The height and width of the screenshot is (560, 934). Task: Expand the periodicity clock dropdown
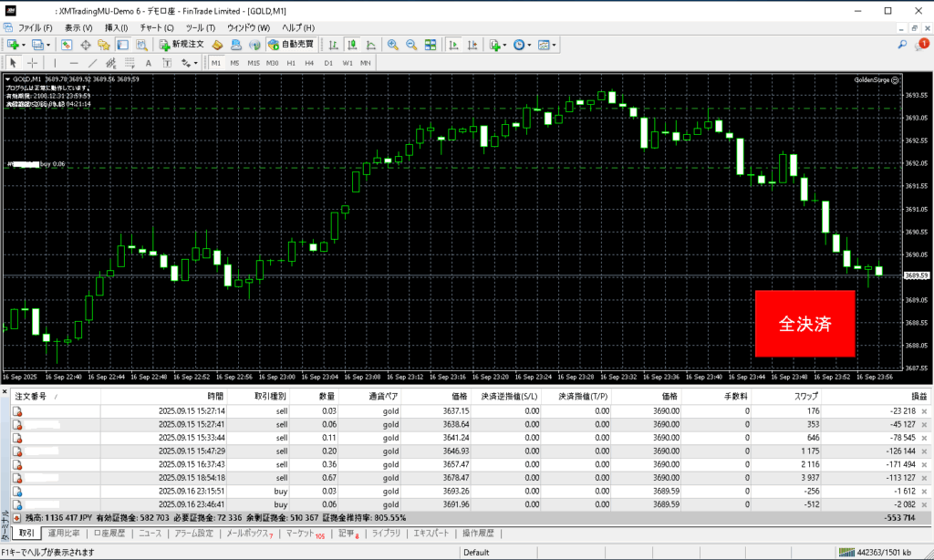[x=529, y=44]
